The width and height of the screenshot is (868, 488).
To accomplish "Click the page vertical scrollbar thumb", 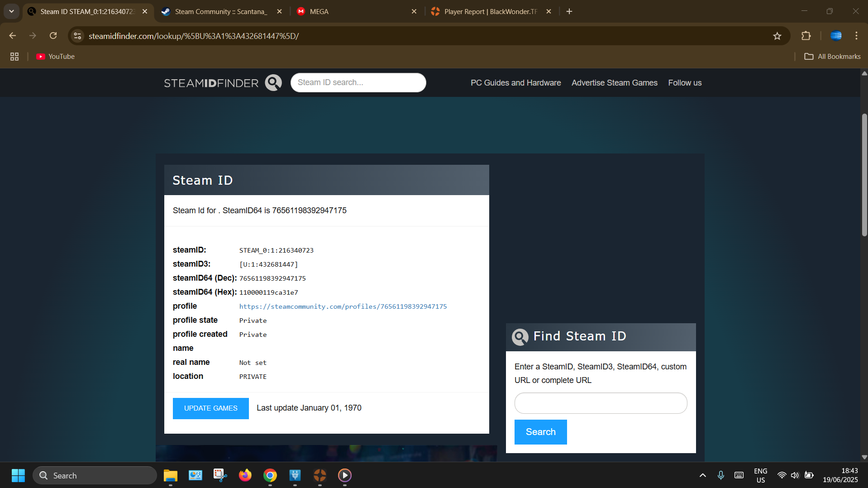I will 864,174.
